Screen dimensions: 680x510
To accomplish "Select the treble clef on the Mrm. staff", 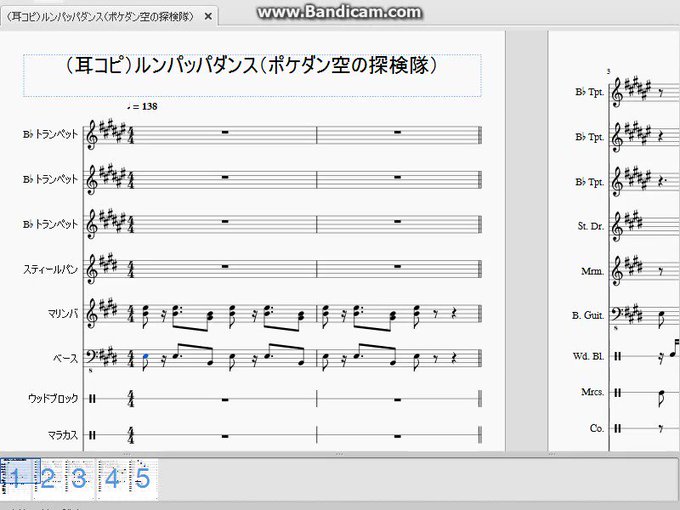I will [617, 271].
